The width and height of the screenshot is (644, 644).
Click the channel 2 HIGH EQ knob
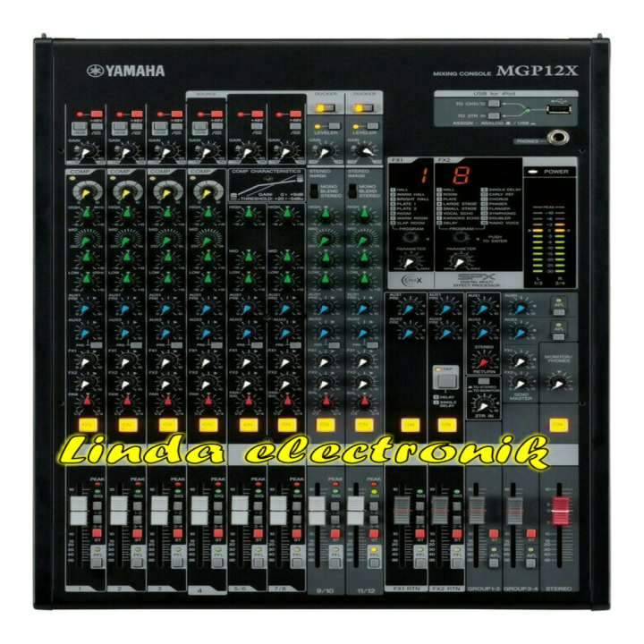(x=127, y=214)
